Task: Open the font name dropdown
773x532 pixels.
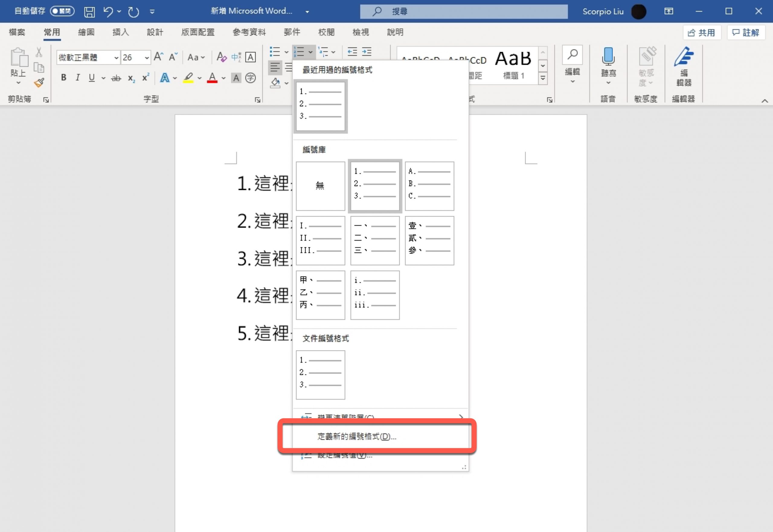Action: 116,58
